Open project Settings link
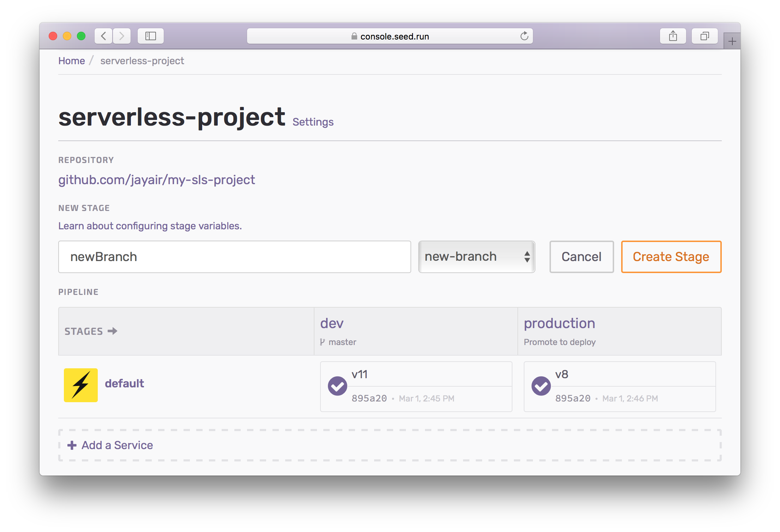This screenshot has width=780, height=532. pos(313,122)
